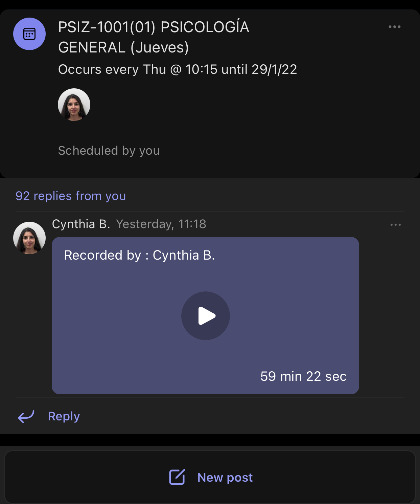View attendee avatar inside the meeting card
Viewport: 420px width, 504px height.
coord(74,105)
